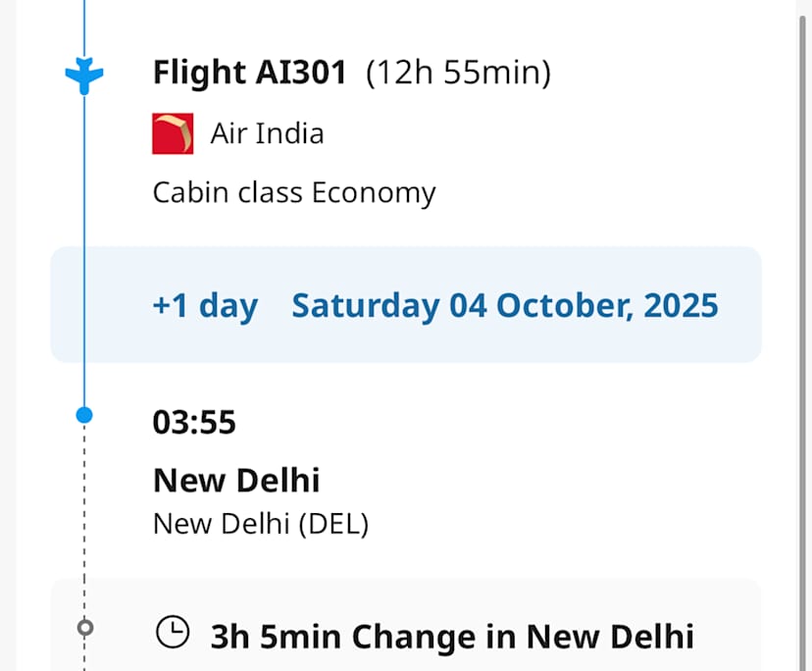This screenshot has height=671, width=812.
Task: Click the blue arrival dot at 03:55
Action: [84, 416]
